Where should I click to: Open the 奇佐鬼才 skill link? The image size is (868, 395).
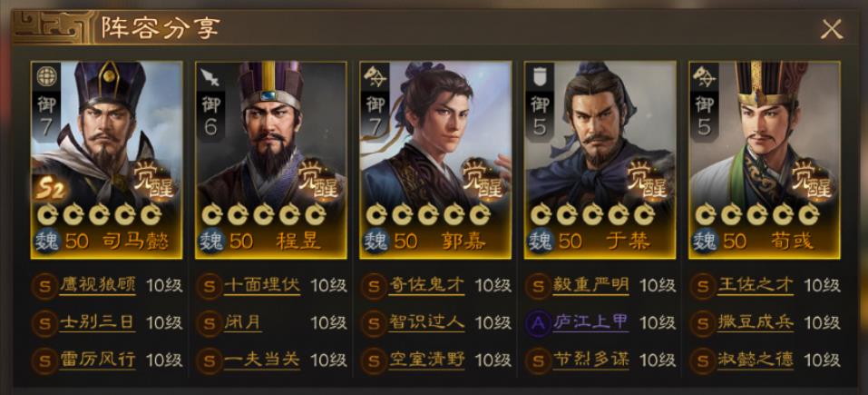click(426, 286)
